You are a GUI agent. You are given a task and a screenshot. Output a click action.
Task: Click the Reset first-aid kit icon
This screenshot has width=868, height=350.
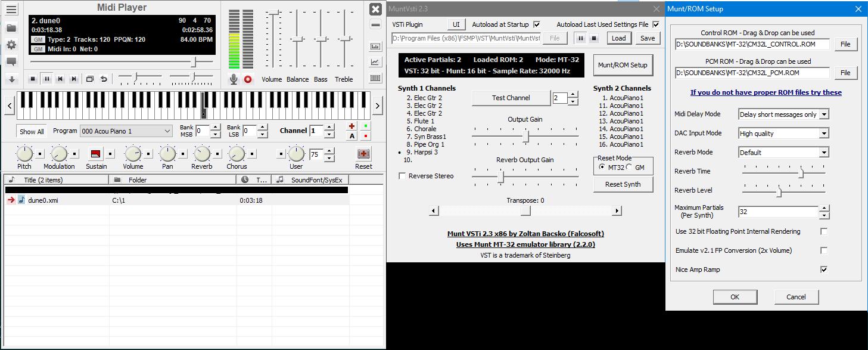363,154
